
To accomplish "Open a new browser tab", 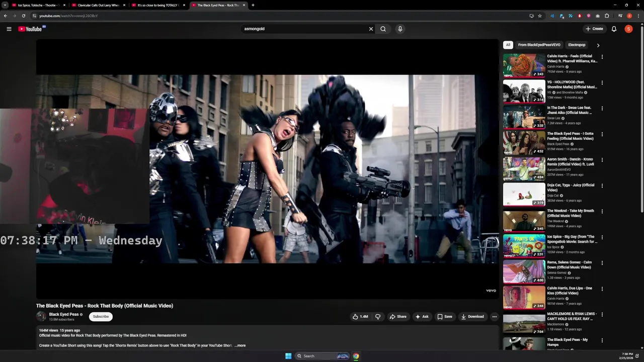I will 253,5.
